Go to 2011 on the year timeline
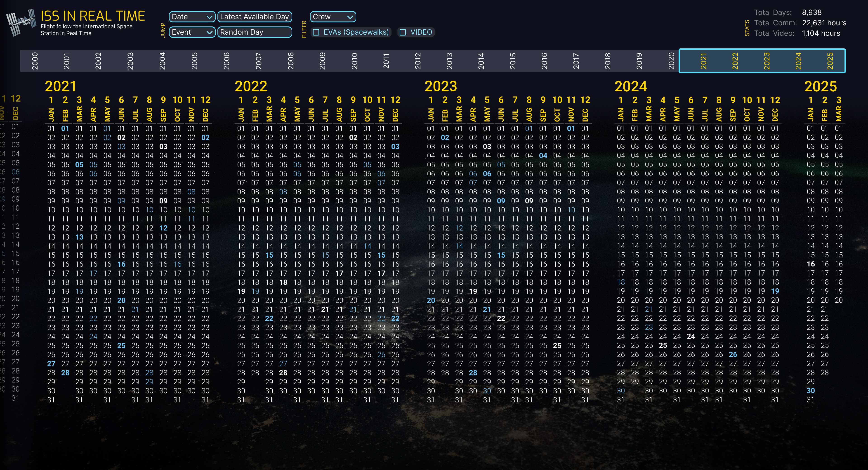The height and width of the screenshot is (470, 868). 386,61
